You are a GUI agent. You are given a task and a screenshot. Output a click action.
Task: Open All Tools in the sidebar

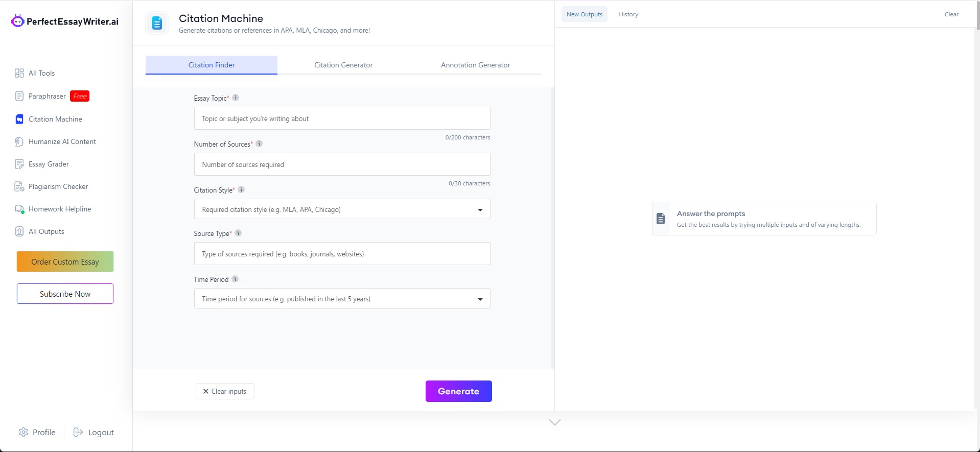click(41, 73)
